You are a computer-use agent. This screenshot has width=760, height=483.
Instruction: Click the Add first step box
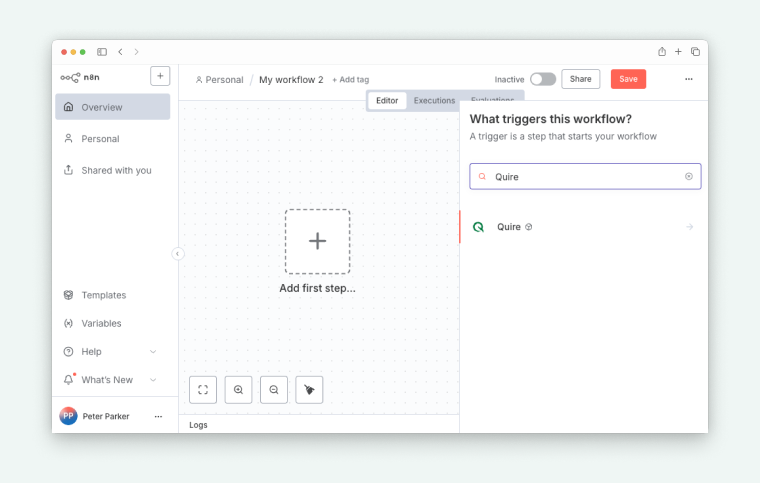[317, 241]
